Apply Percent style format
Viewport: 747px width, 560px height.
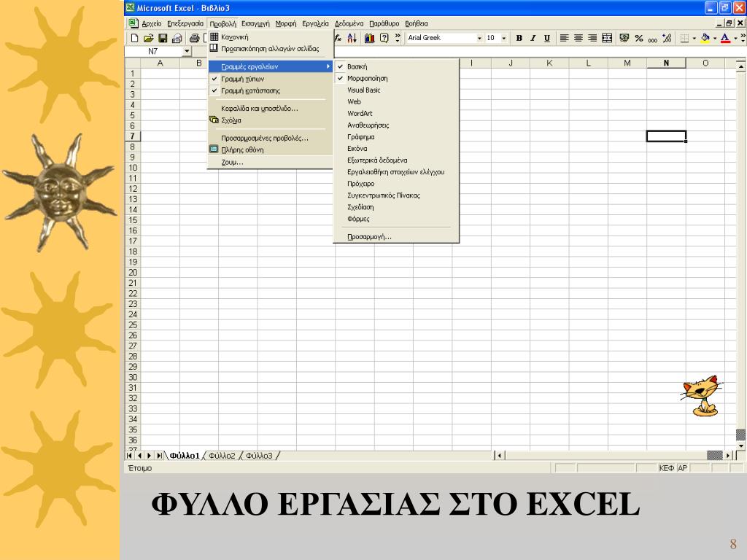pos(639,38)
